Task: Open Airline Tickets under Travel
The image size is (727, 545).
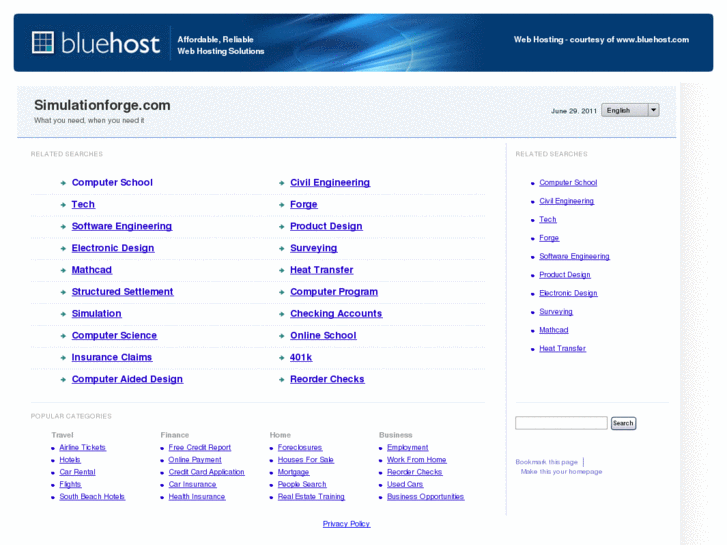Action: pos(83,448)
